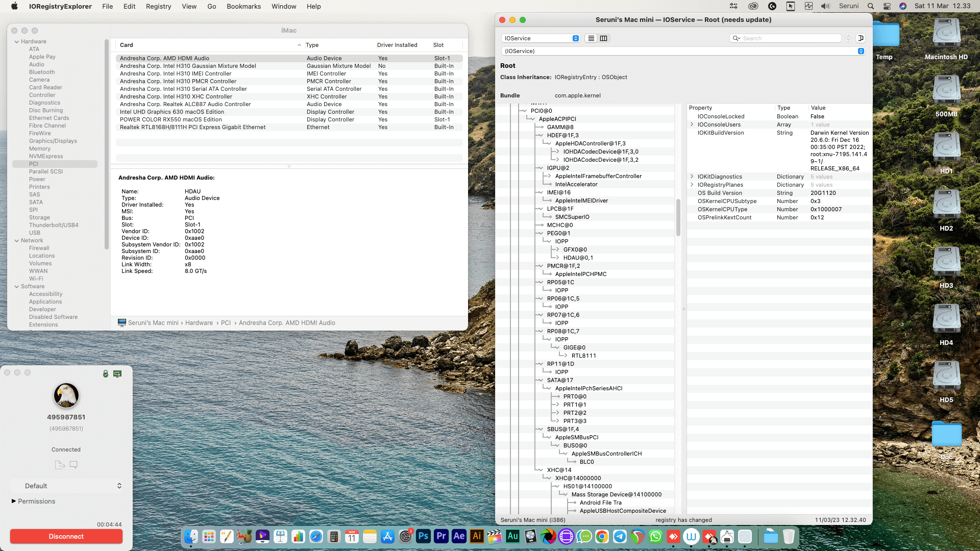
Task: Open the Go menu
Action: coord(212,6)
